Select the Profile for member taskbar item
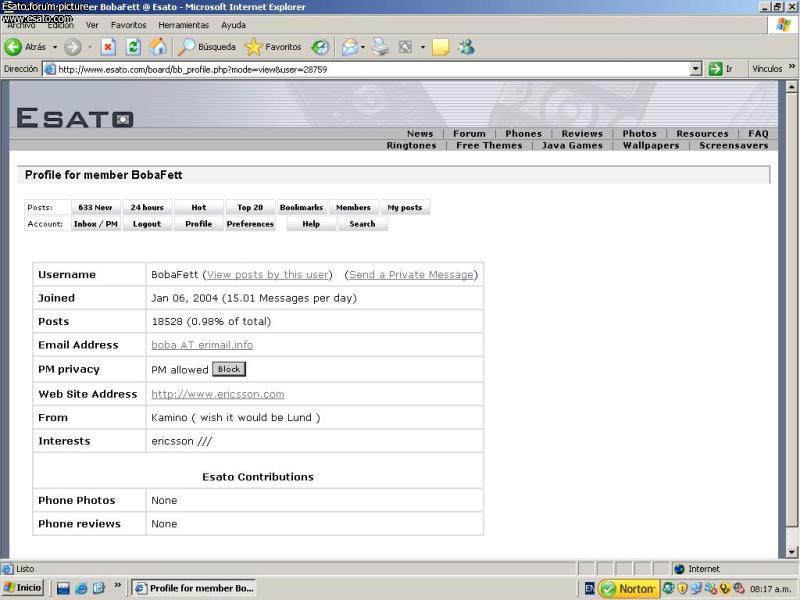The width and height of the screenshot is (800, 600). (194, 588)
